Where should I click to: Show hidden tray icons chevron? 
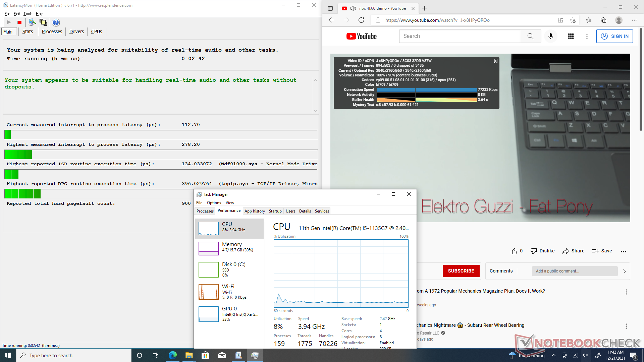tap(554, 355)
